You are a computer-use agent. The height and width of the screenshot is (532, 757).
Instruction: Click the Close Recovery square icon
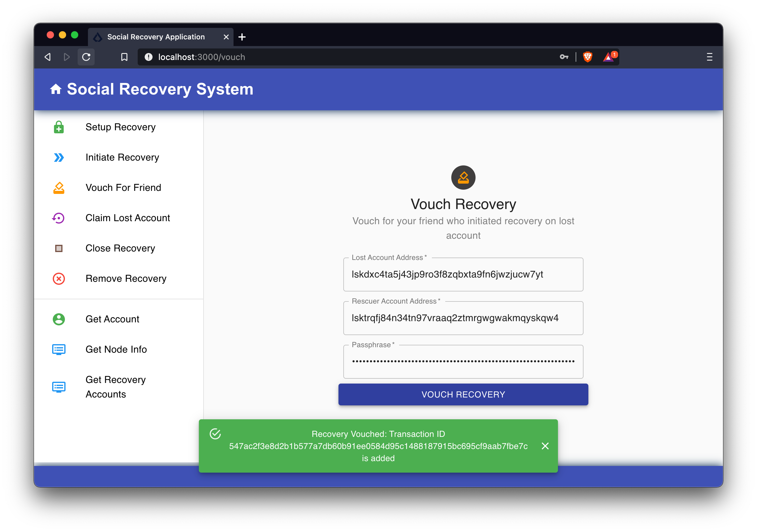click(59, 248)
